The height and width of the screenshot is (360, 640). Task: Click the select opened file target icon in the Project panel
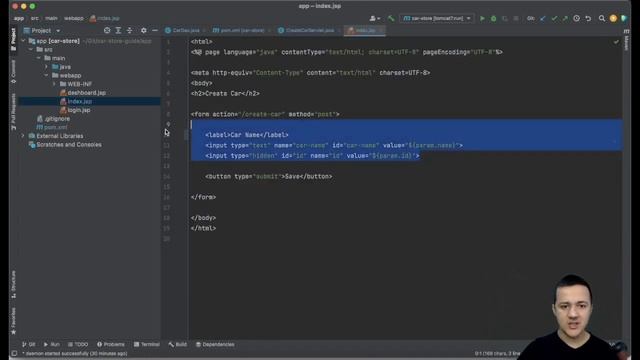coord(107,30)
